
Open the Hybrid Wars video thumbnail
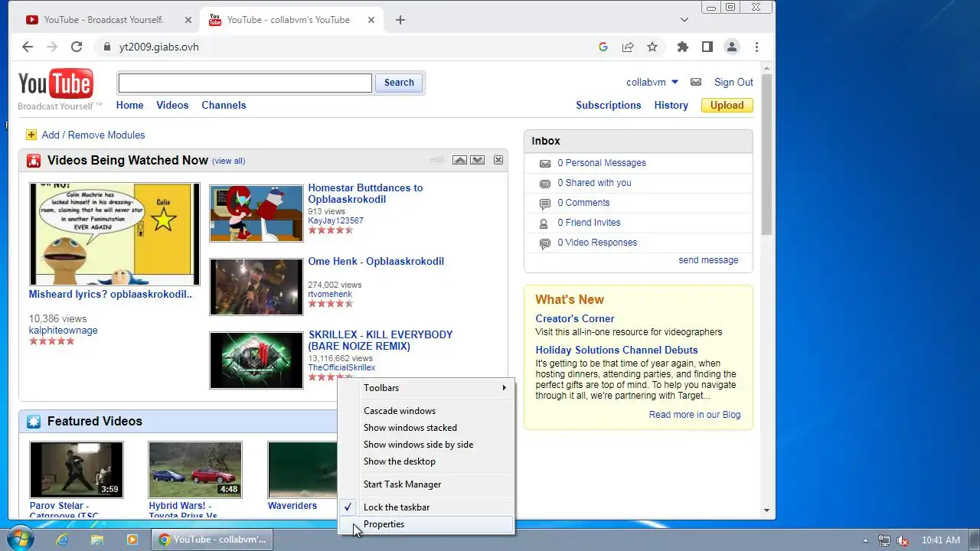coord(195,469)
